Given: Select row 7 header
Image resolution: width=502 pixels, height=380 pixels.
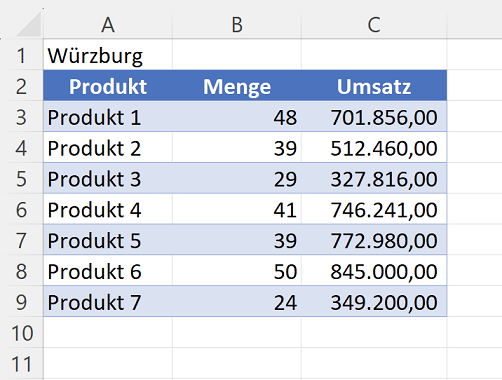Looking at the screenshot, I should [21, 240].
